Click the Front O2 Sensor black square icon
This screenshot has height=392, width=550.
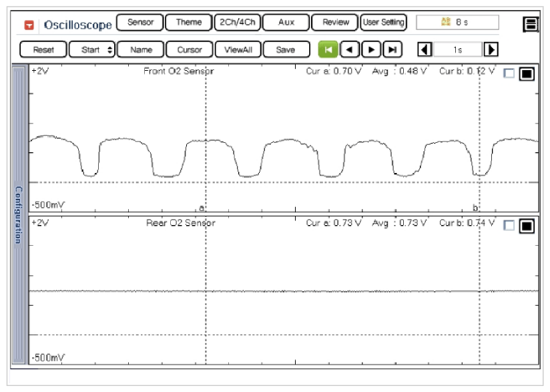[527, 73]
